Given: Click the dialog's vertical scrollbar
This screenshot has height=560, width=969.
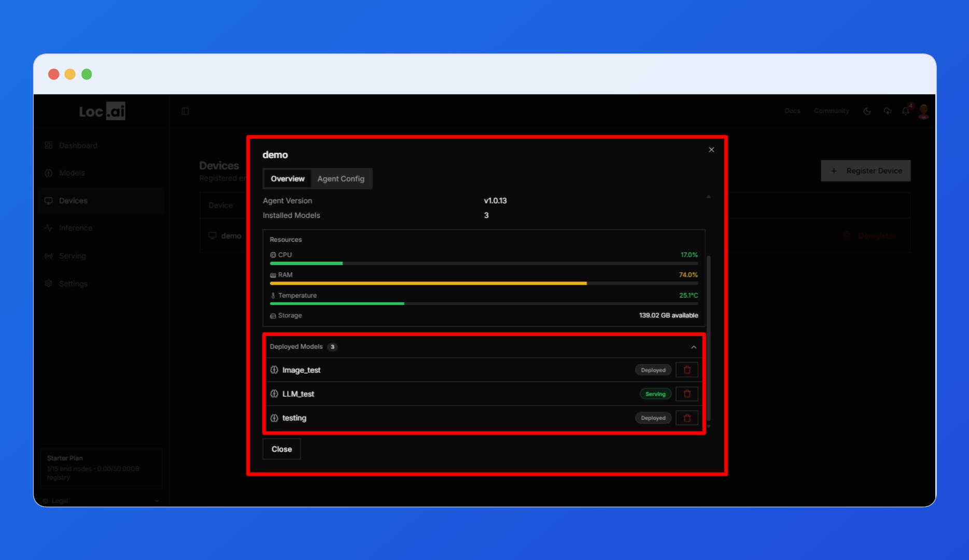Looking at the screenshot, I should [x=708, y=338].
